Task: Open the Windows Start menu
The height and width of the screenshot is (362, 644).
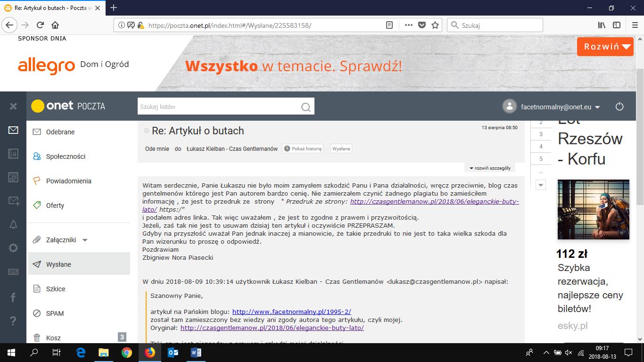Action: click(x=10, y=352)
